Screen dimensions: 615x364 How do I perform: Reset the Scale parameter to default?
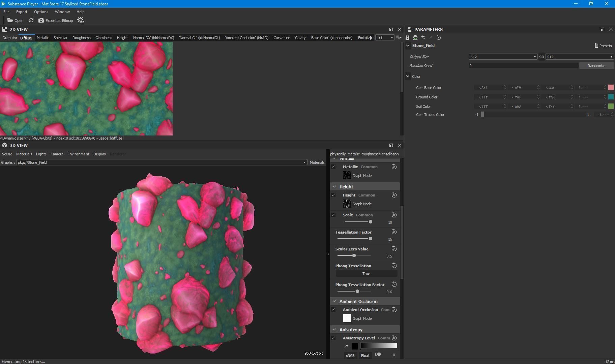click(394, 215)
